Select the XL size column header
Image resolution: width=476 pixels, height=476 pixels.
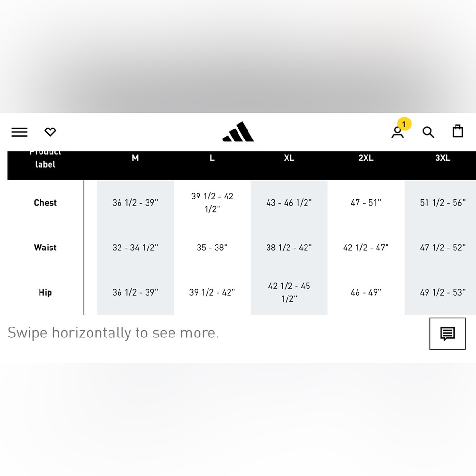click(x=289, y=158)
